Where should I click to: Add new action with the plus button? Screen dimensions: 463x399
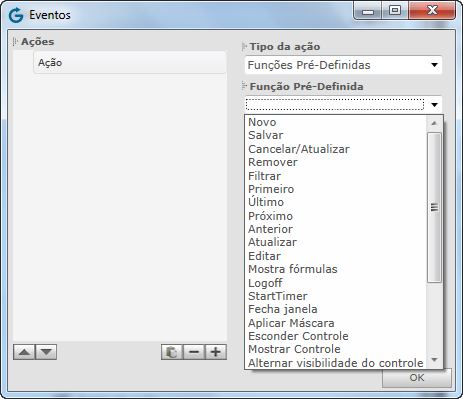(216, 352)
